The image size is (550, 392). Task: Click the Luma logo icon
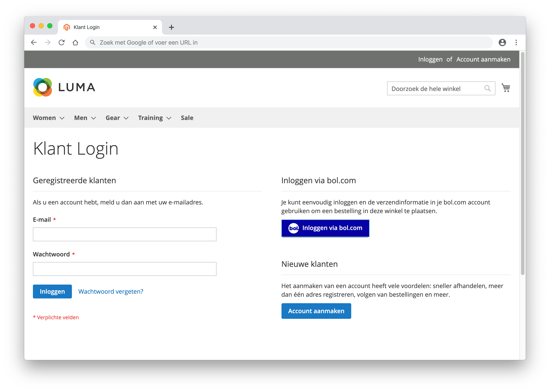click(42, 88)
